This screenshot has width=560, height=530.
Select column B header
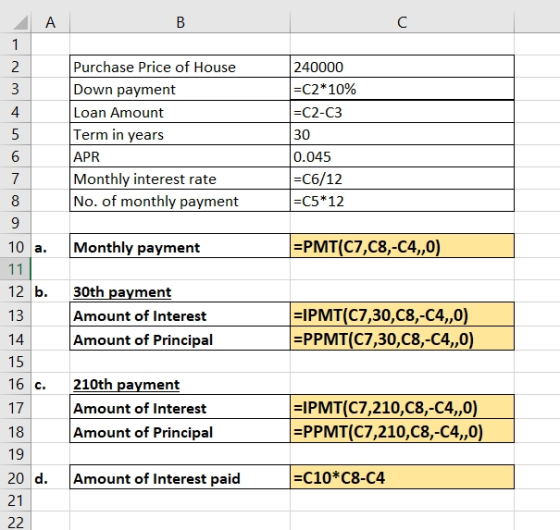click(x=180, y=22)
